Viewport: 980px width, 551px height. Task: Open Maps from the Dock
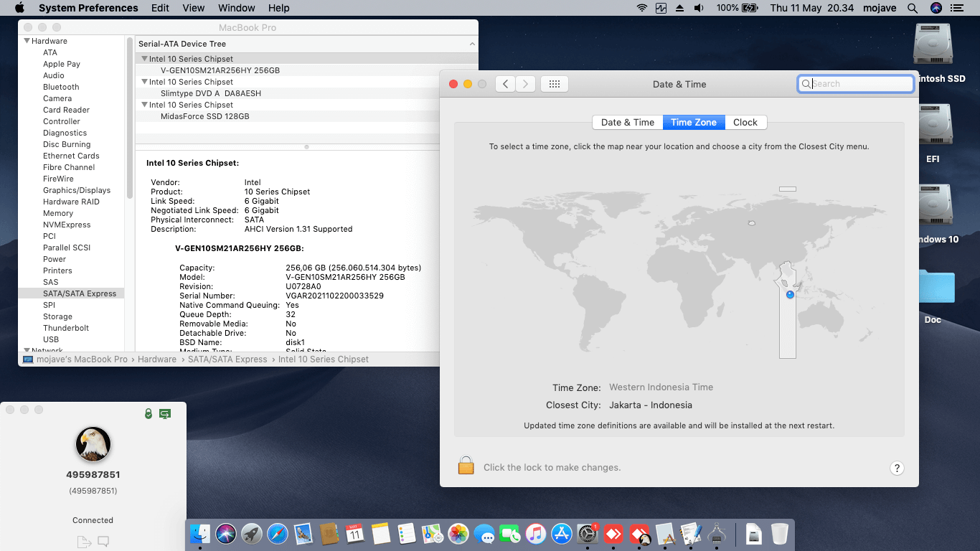(433, 534)
